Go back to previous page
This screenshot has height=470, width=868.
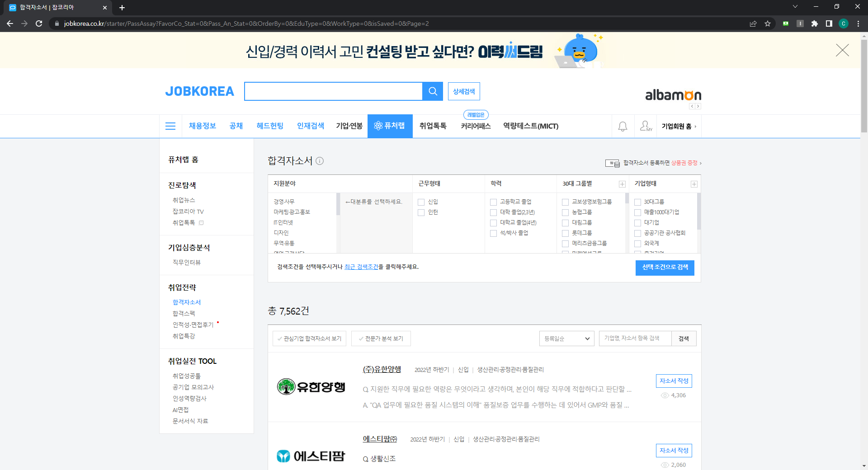10,23
